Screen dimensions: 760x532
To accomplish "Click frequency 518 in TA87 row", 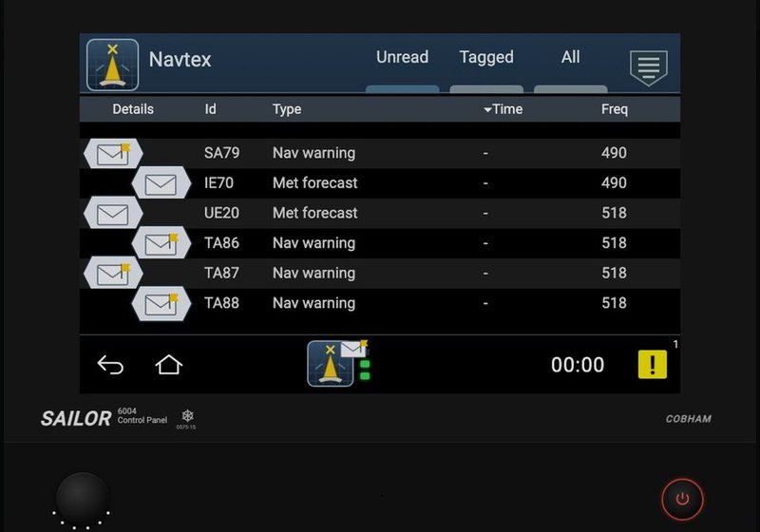I will pyautogui.click(x=614, y=274).
